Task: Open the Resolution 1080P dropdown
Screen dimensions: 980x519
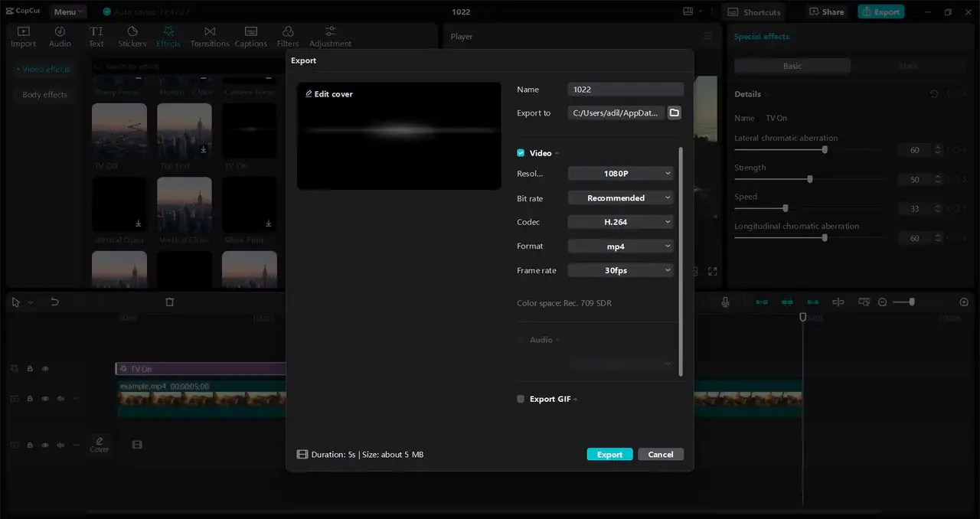Action: pyautogui.click(x=621, y=174)
